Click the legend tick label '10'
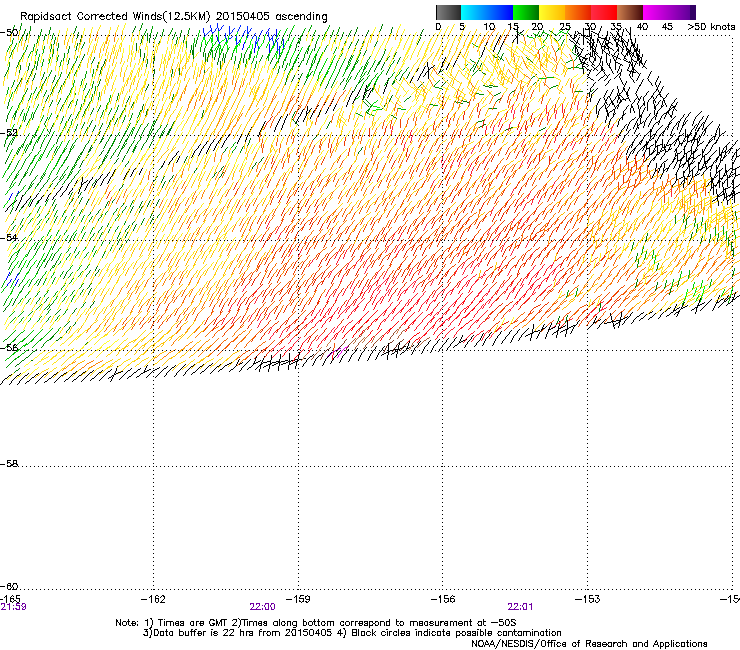The image size is (740, 650). [x=489, y=27]
